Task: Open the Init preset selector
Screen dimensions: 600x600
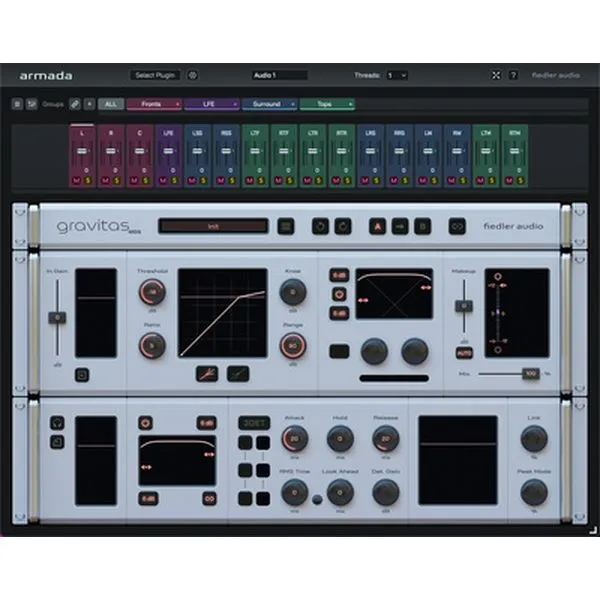Action: [213, 227]
